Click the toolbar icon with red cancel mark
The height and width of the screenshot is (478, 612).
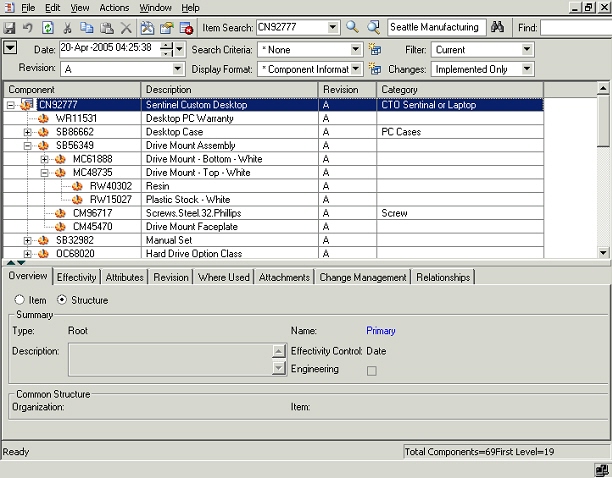click(x=186, y=28)
